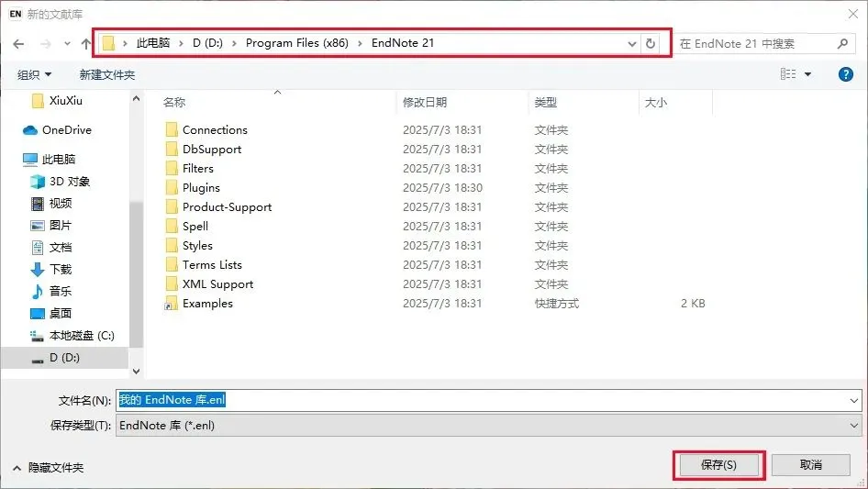Open 音乐 in navigation pane
The image size is (868, 489).
coord(60,292)
